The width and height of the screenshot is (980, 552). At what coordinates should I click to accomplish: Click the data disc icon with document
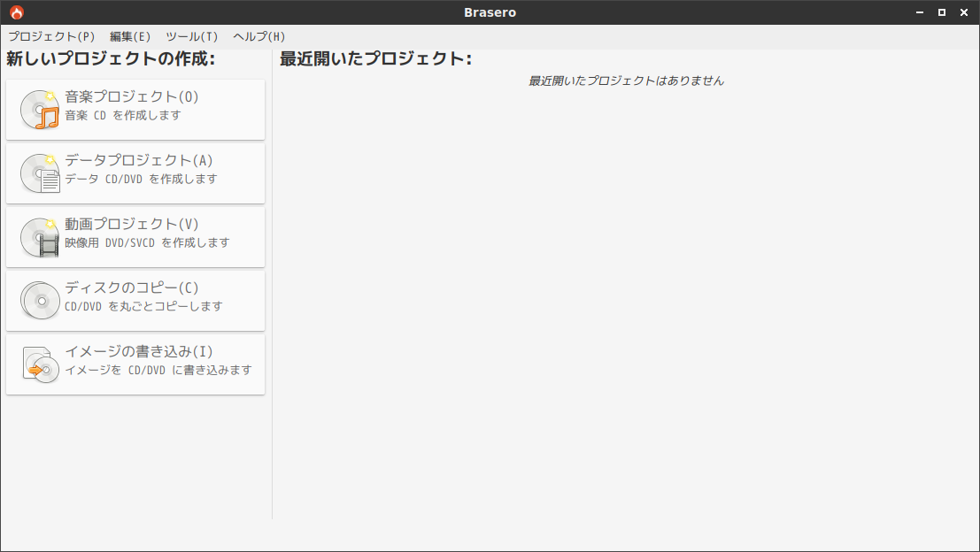tap(40, 173)
